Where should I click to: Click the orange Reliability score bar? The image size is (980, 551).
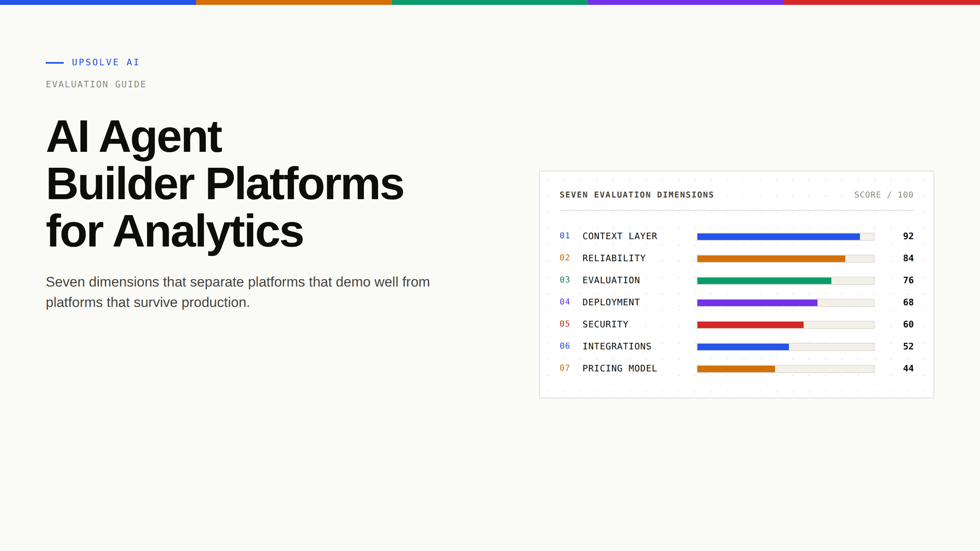pyautogui.click(x=771, y=259)
